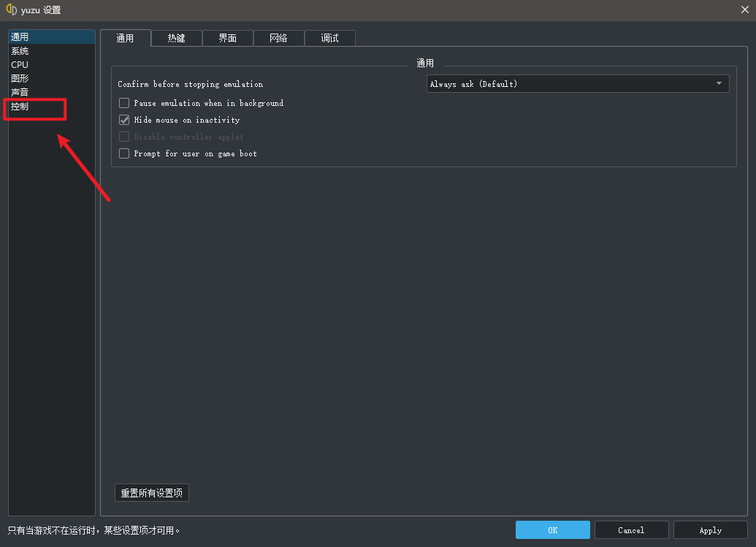
Task: Toggle Disable controller applet checkbox
Action: pyautogui.click(x=124, y=137)
